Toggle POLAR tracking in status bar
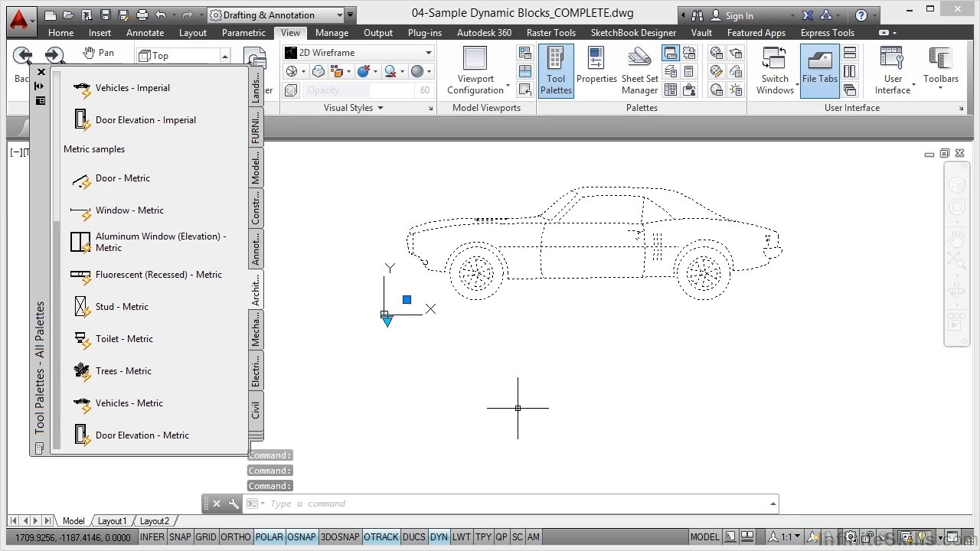980x551 pixels. pyautogui.click(x=269, y=537)
